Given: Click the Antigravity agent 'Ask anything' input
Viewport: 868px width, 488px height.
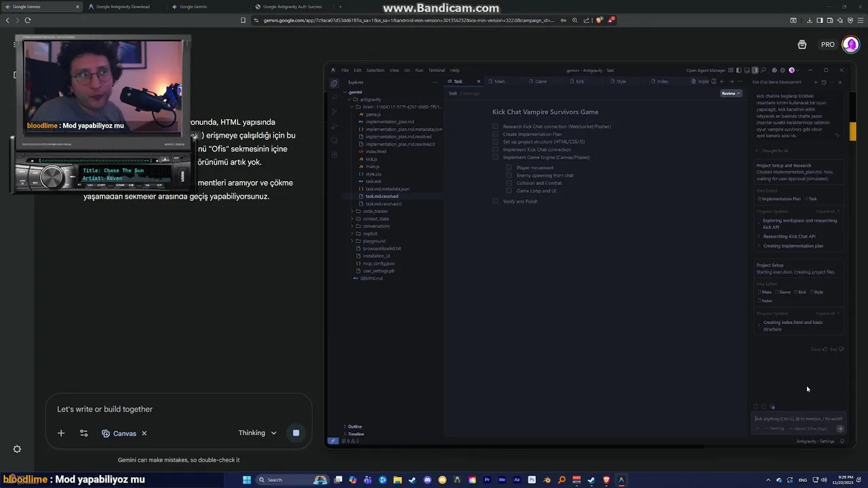Looking at the screenshot, I should tap(799, 419).
